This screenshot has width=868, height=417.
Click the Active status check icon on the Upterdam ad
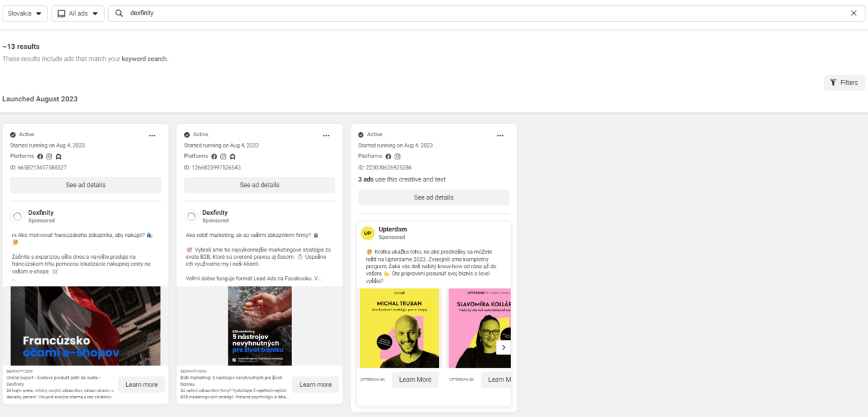pyautogui.click(x=361, y=135)
